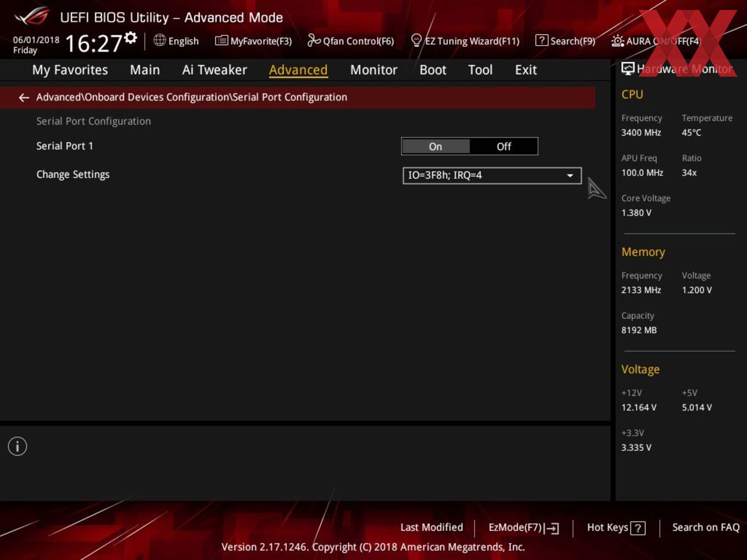Screen dimensions: 747x560
Task: Click the Voltage section heading
Action: 640,369
